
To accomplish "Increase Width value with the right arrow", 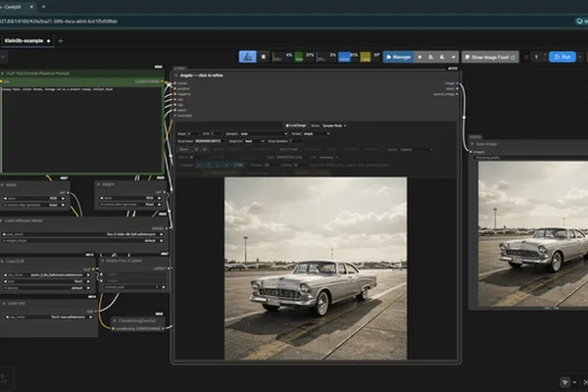I will pyautogui.click(x=63, y=198).
